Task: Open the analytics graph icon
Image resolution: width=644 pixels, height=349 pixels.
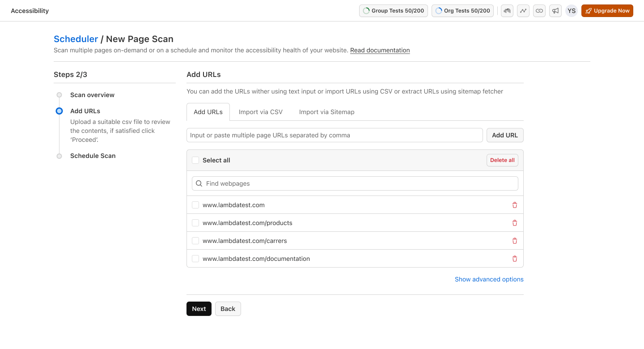Action: tap(523, 11)
